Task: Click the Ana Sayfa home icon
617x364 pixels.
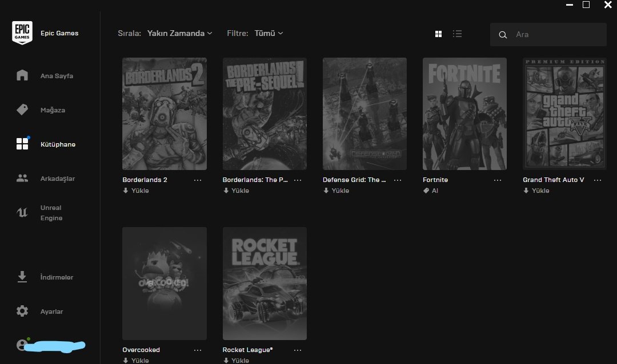Action: click(22, 75)
